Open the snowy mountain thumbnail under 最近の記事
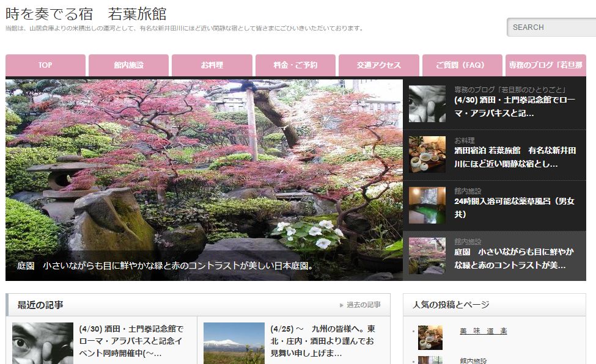 pyautogui.click(x=234, y=343)
